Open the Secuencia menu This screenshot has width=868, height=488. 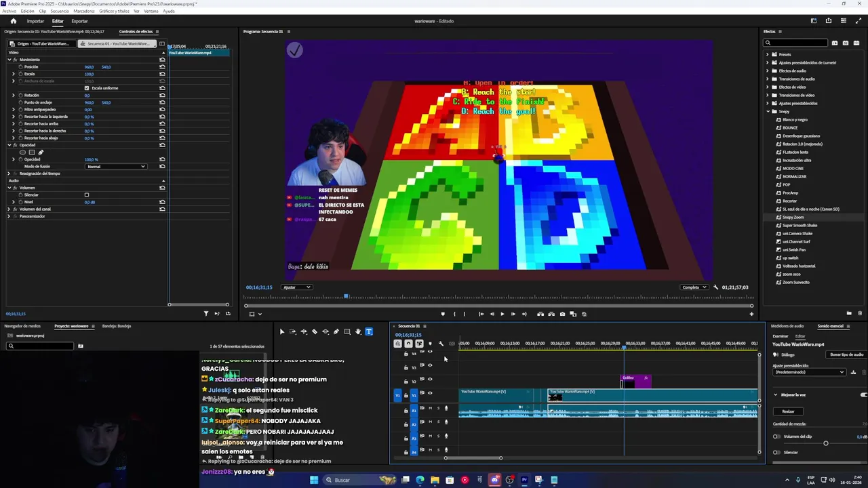[x=60, y=12]
